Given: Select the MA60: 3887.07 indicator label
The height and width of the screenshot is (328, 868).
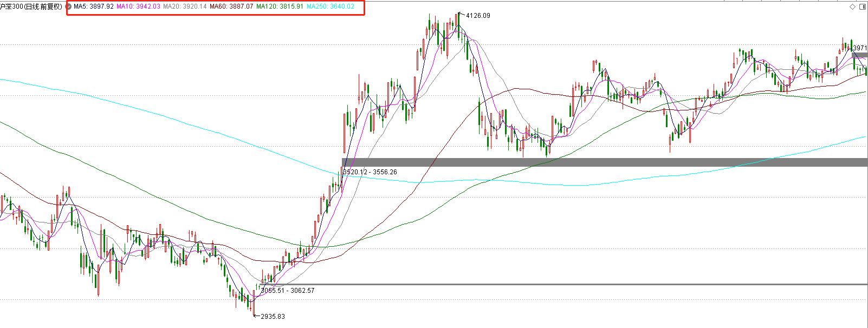Looking at the screenshot, I should [x=231, y=6].
